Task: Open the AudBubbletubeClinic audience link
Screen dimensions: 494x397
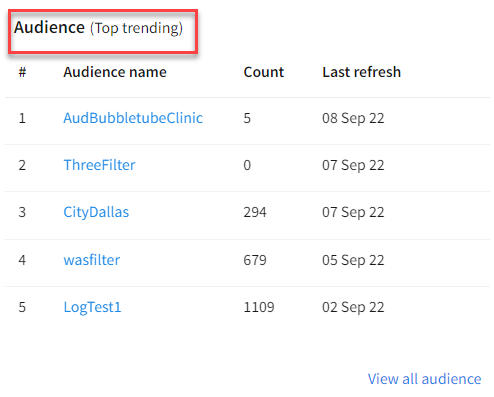Action: click(x=133, y=118)
